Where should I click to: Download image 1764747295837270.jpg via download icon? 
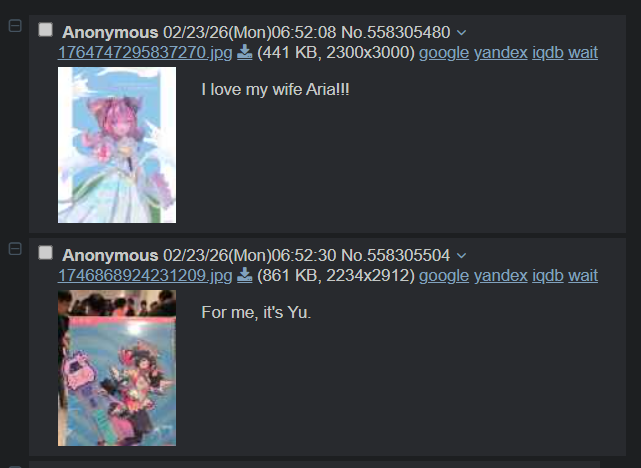(244, 52)
